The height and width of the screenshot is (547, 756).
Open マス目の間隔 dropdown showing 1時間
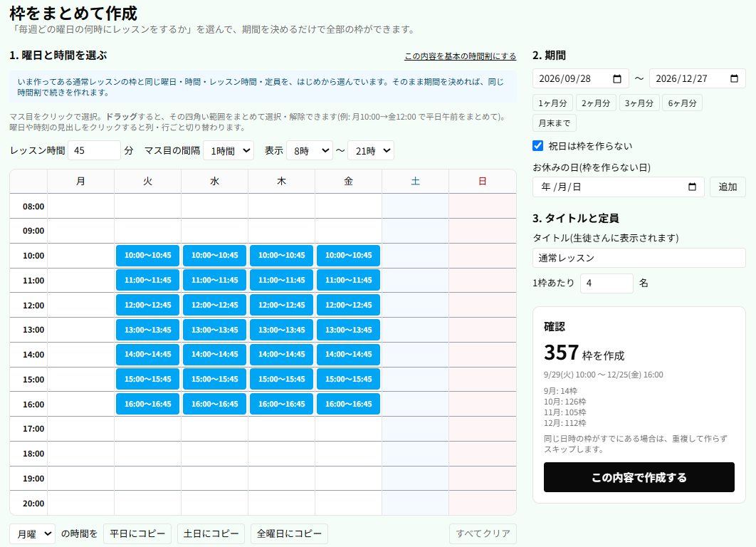tap(229, 150)
